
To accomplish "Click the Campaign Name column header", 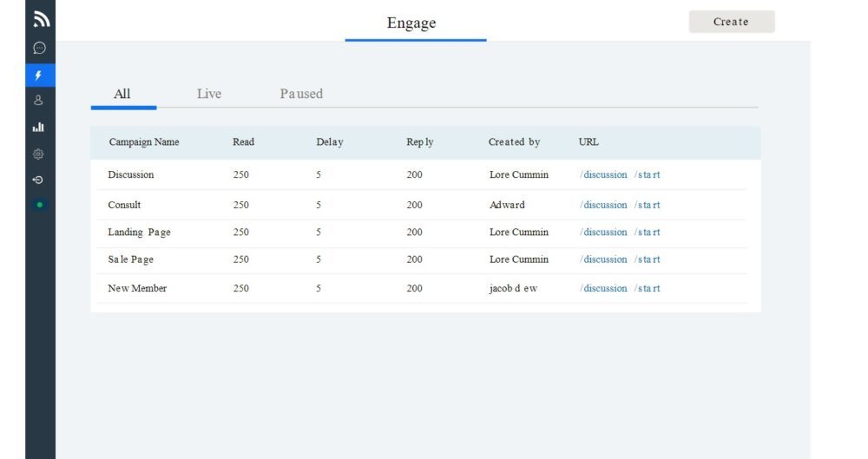I will pyautogui.click(x=144, y=142).
